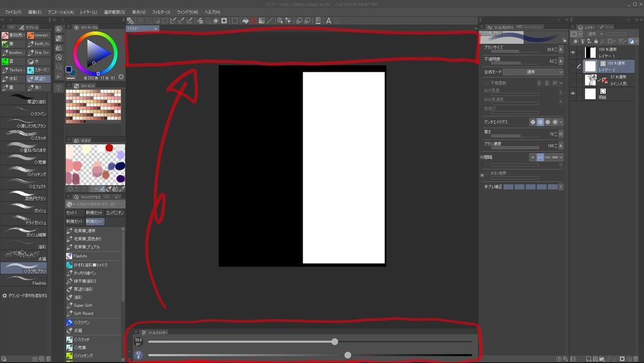This screenshot has height=363, width=644.
Task: Click the brush size slider in tool slider panel
Action: (310, 342)
